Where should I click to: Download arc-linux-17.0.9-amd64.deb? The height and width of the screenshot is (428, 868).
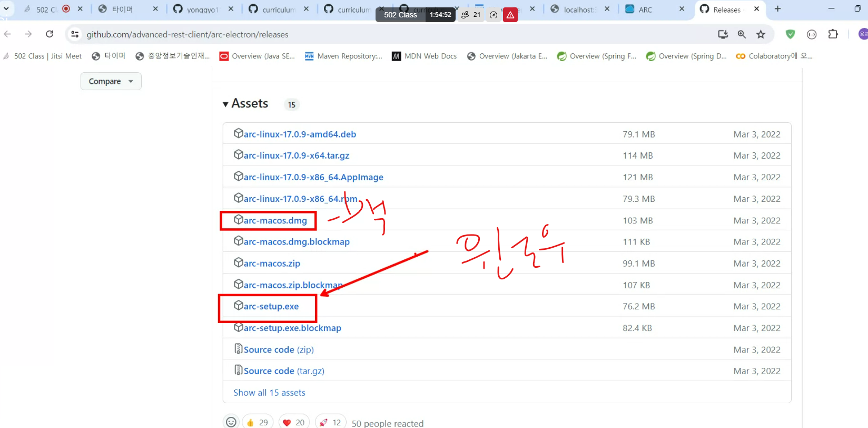point(300,134)
